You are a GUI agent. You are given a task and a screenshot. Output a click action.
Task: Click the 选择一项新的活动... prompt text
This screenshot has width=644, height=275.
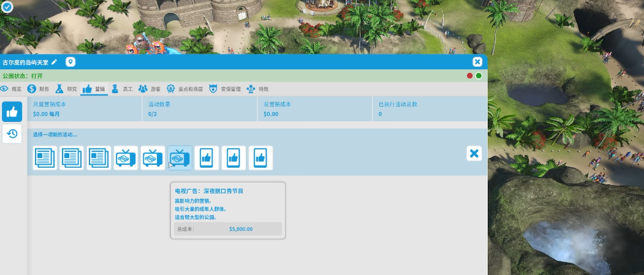tap(55, 135)
